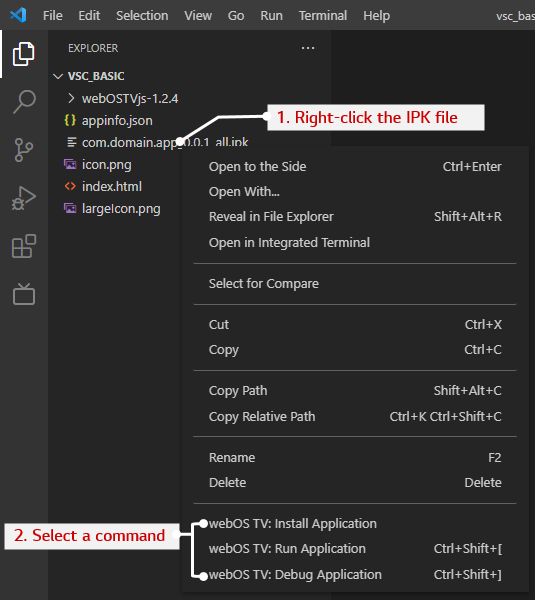Click the VS Code logo icon
535x600 pixels.
pyautogui.click(x=18, y=15)
